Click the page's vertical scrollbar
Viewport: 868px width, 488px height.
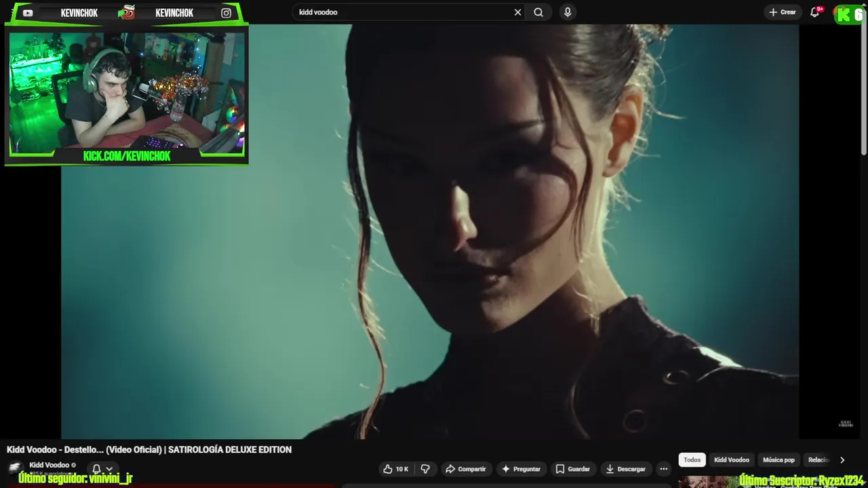(864, 88)
